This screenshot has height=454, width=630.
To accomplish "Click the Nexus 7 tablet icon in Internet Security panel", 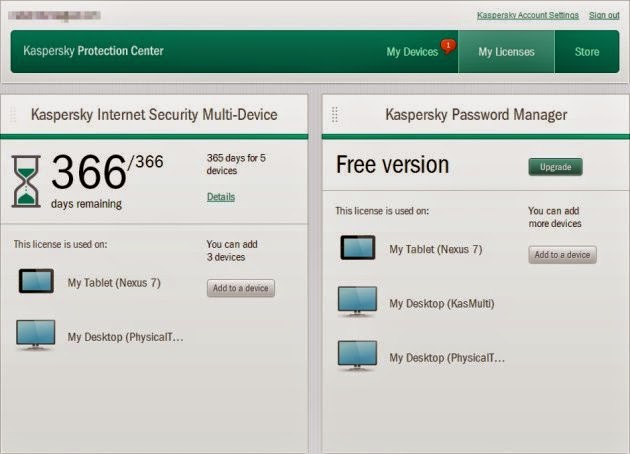I will click(36, 281).
